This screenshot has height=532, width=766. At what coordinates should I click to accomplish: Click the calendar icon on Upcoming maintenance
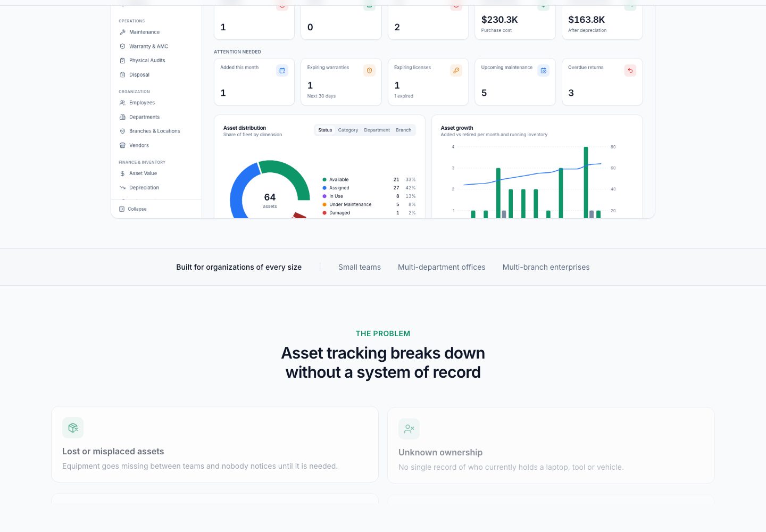[x=543, y=70]
